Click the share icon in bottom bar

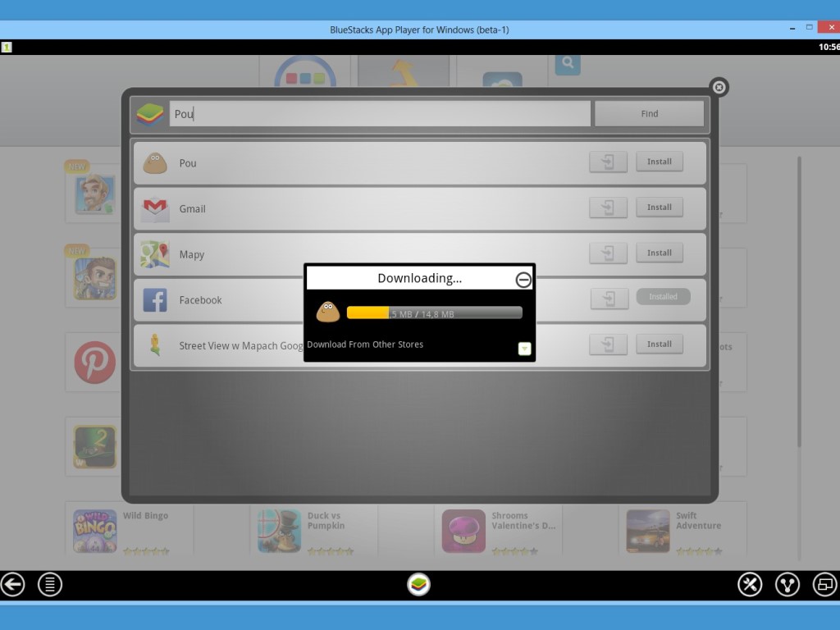point(787,584)
